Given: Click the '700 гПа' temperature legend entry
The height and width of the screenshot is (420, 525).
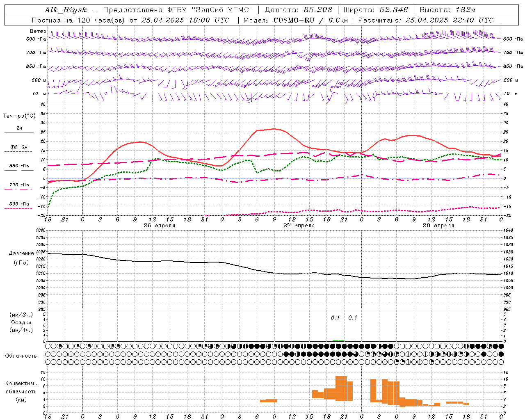Looking at the screenshot, I should (19, 185).
